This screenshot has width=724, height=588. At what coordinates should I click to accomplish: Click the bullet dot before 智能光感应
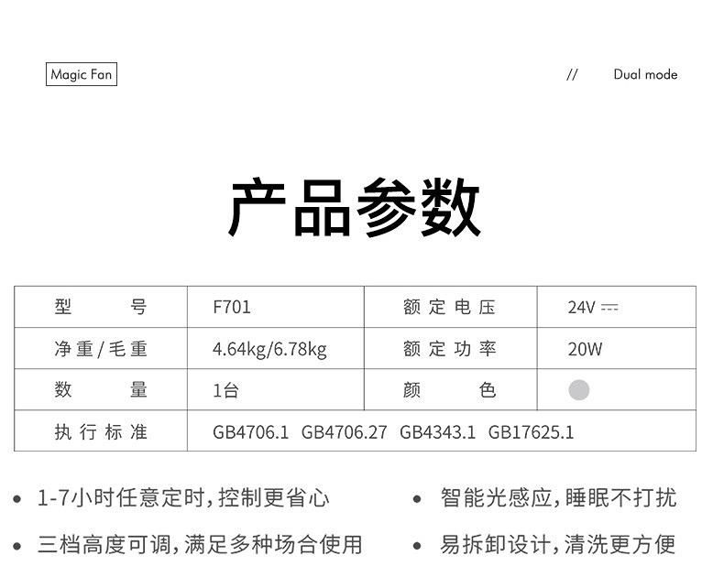click(x=417, y=500)
